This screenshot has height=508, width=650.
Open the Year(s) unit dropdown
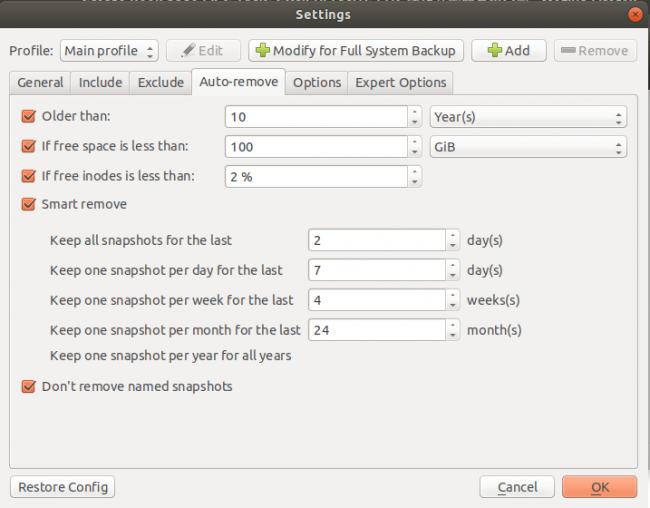528,117
